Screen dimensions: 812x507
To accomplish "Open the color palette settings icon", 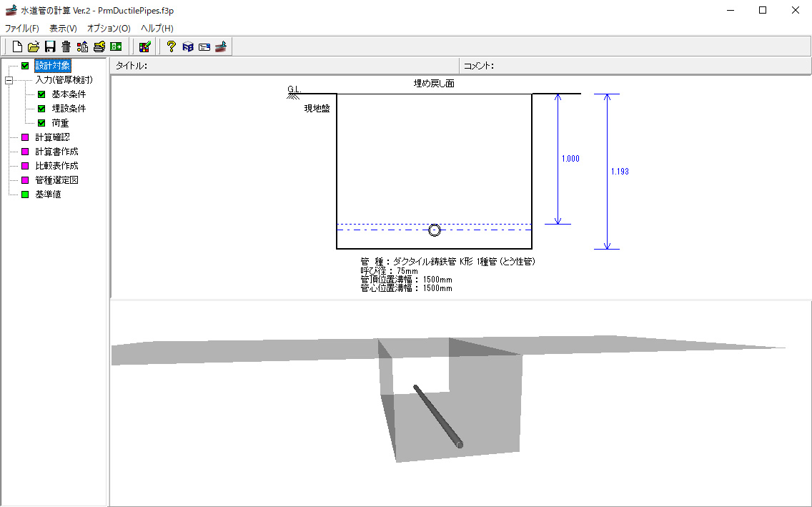I will [144, 46].
